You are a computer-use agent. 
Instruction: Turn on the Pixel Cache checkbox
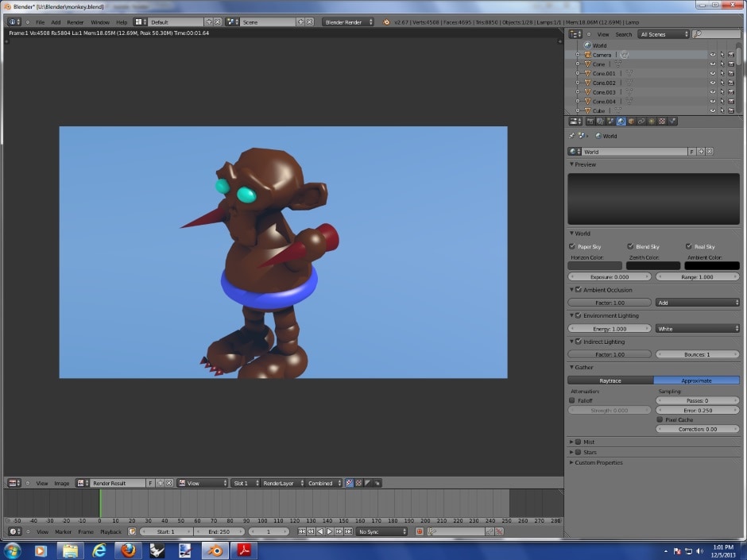coord(660,419)
